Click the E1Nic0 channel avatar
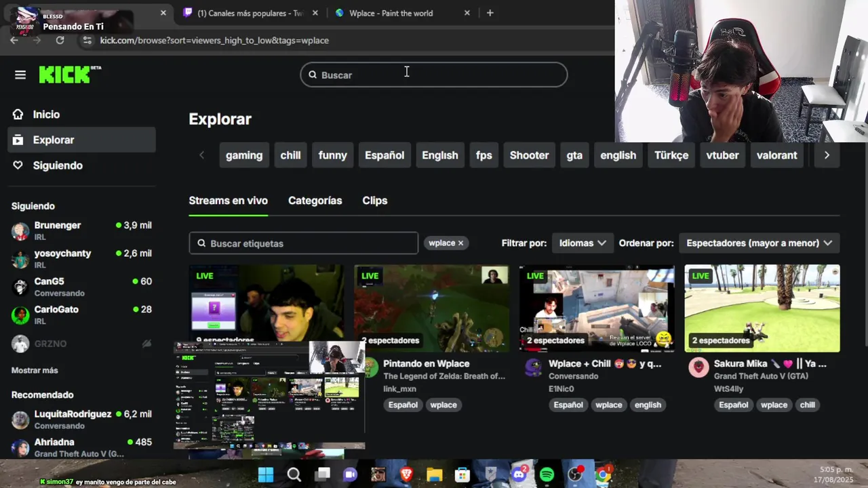The height and width of the screenshot is (488, 868). coord(534,367)
